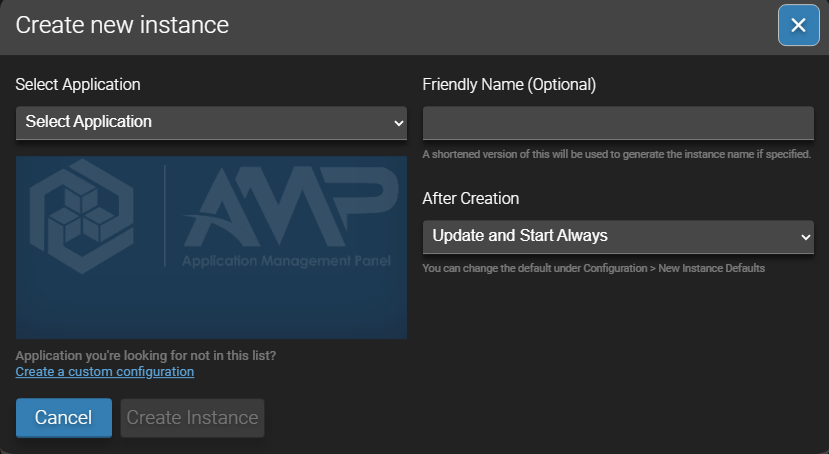Click the Create Instance button
This screenshot has height=454, width=829.
click(x=192, y=418)
